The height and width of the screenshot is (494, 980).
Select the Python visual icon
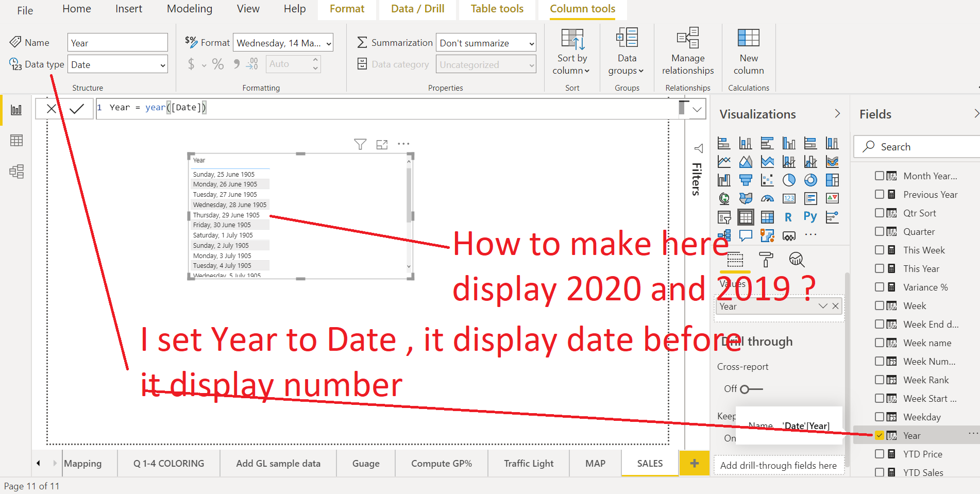tap(810, 217)
